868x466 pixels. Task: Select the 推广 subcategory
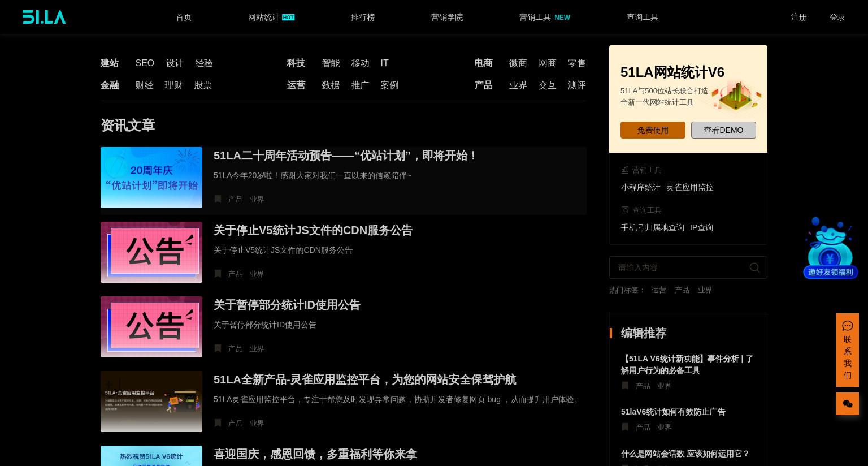[x=360, y=85]
